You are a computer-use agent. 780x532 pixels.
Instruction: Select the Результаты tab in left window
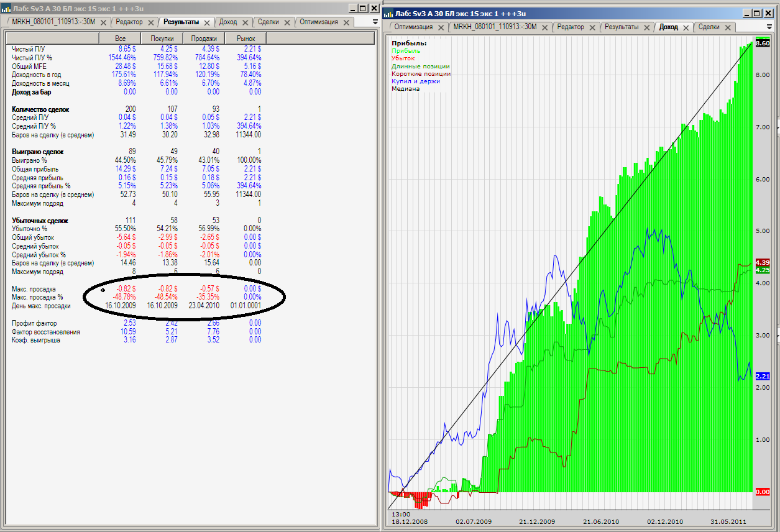tap(181, 22)
